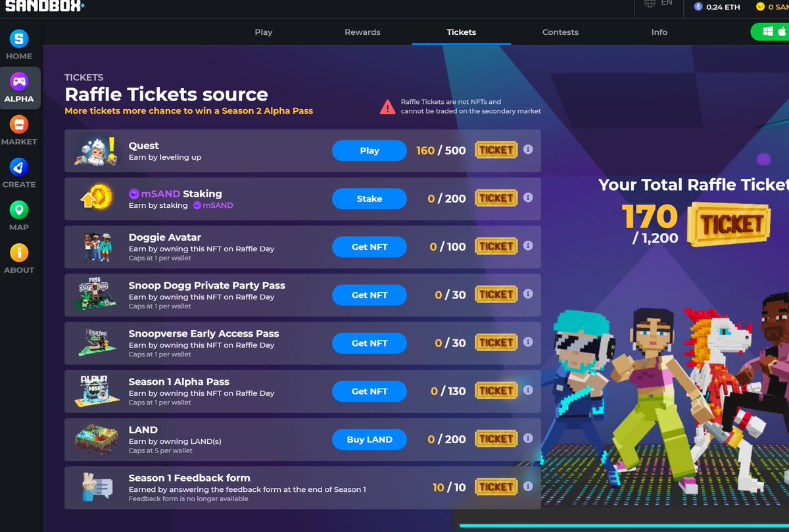
Task: Select the Tickets tab
Action: coord(462,32)
